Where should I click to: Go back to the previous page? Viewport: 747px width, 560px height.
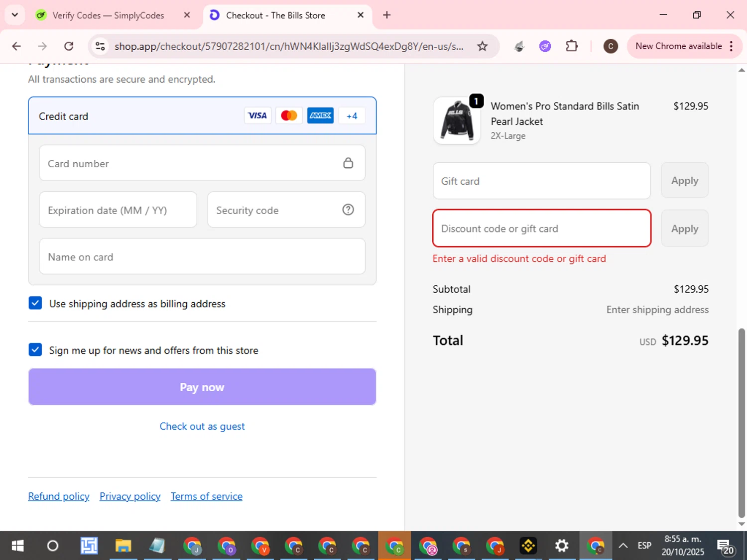16,46
